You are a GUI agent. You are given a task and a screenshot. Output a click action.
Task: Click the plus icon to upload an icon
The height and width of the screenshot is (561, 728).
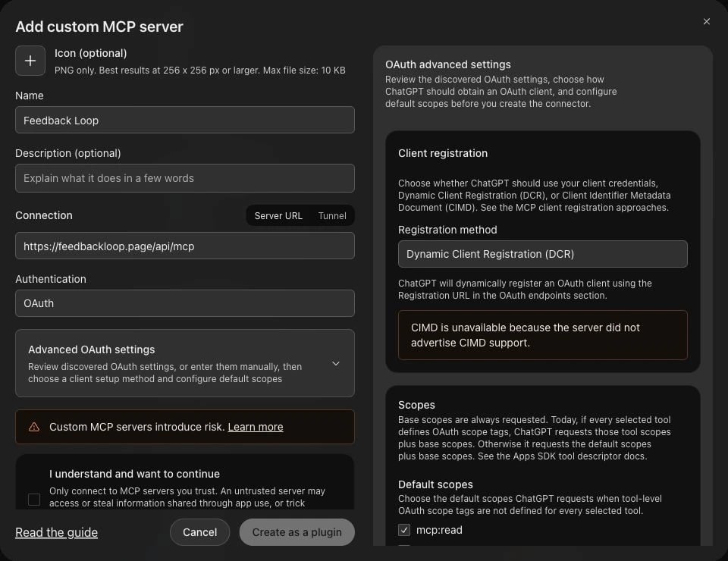click(x=30, y=61)
